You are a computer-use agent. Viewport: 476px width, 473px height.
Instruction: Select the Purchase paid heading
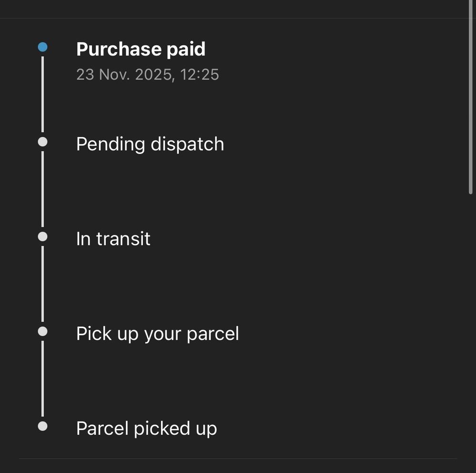141,49
